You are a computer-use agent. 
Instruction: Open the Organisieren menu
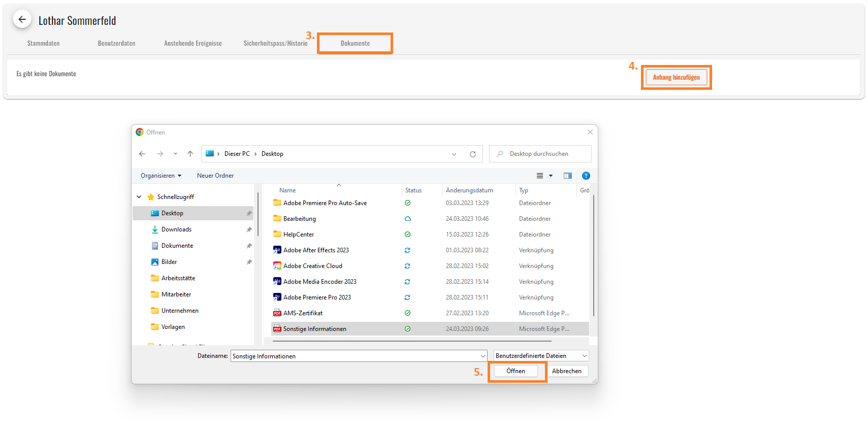pyautogui.click(x=161, y=176)
